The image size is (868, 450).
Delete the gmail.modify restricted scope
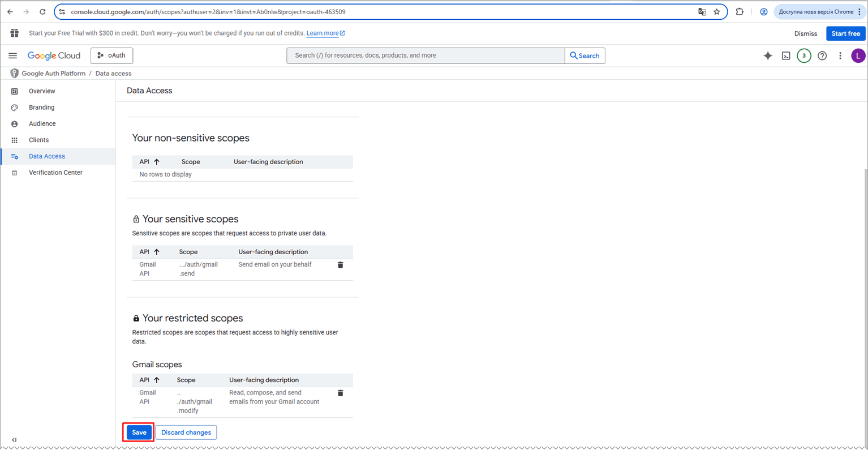(x=341, y=393)
